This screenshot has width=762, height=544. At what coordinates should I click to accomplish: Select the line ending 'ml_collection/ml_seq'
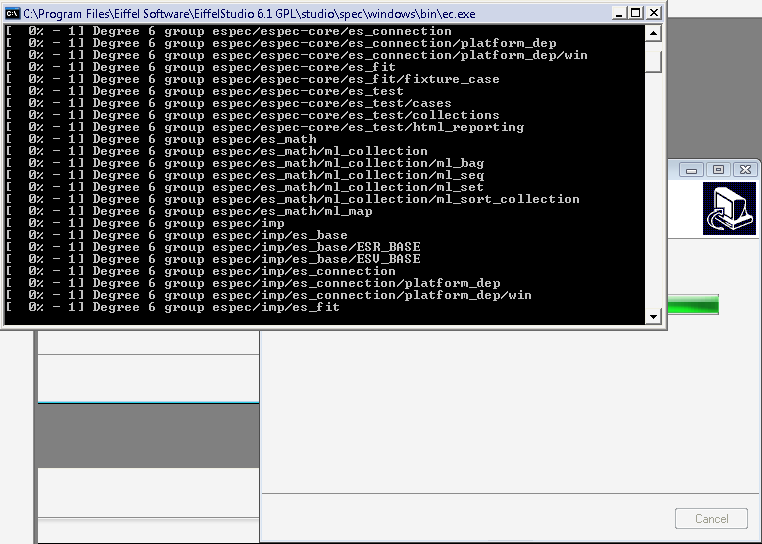point(245,175)
